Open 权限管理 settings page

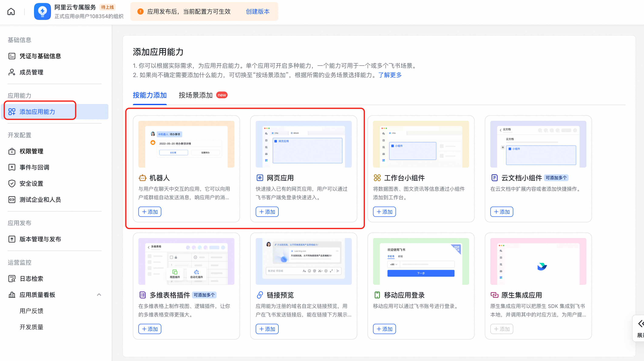[31, 151]
